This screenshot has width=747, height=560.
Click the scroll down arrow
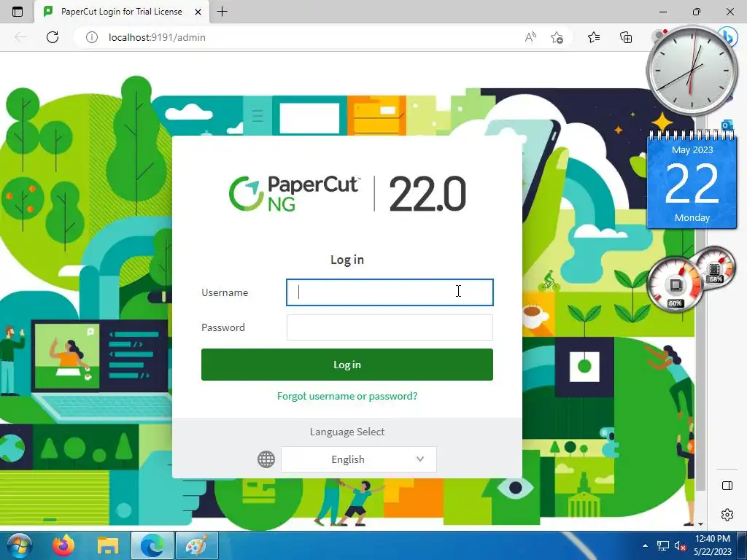[x=700, y=524]
